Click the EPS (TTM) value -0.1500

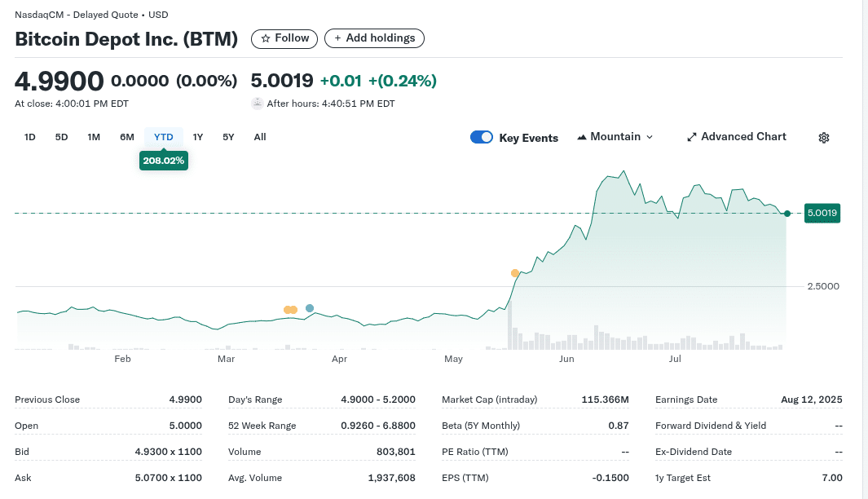[610, 478]
